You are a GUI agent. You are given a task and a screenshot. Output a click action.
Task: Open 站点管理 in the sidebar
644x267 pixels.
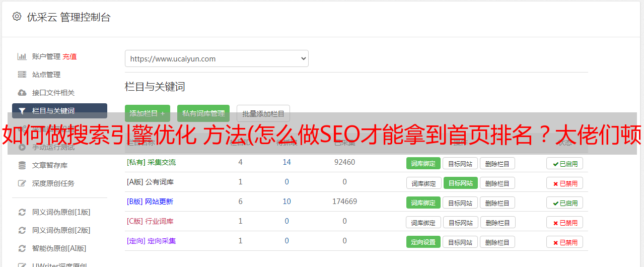coord(46,75)
